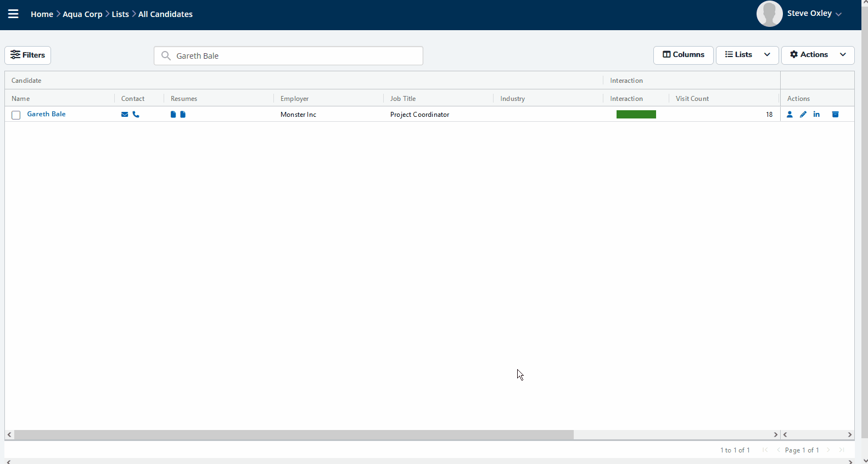The image size is (868, 464).
Task: Expand the Lists dropdown
Action: [x=747, y=55]
